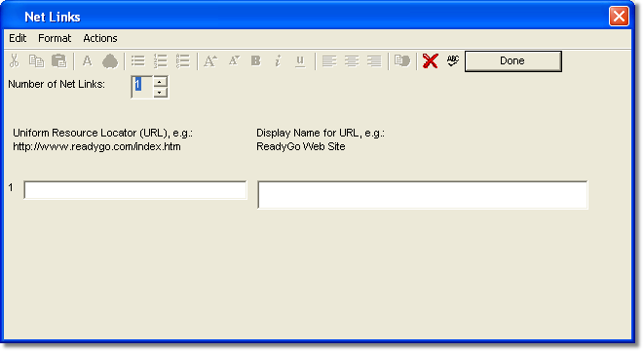Toggle italic formatting
644x352 pixels.
[x=278, y=60]
